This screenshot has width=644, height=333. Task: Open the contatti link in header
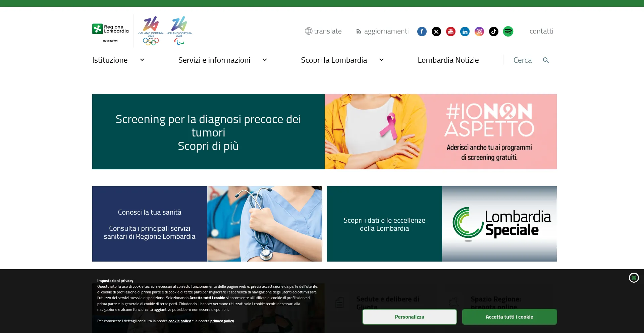point(541,31)
